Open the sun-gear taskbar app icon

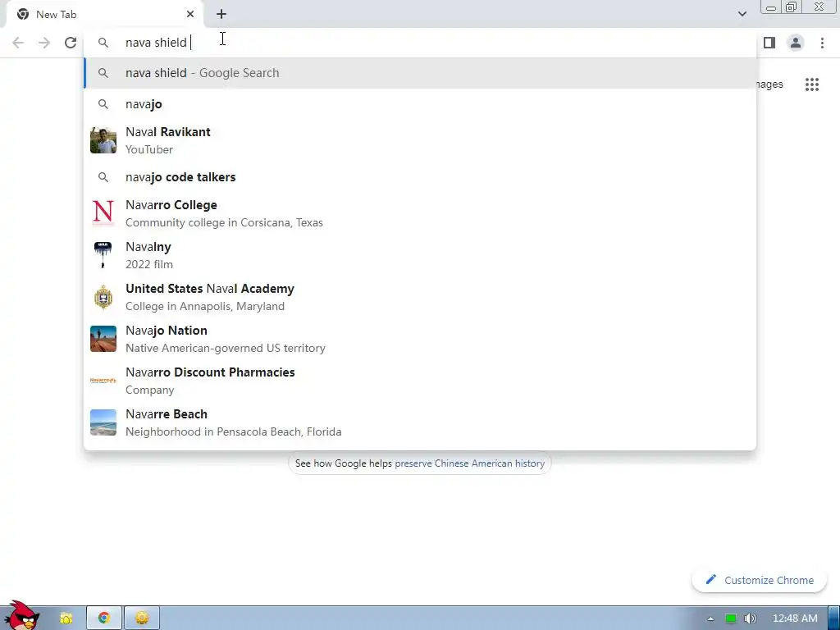(142, 618)
